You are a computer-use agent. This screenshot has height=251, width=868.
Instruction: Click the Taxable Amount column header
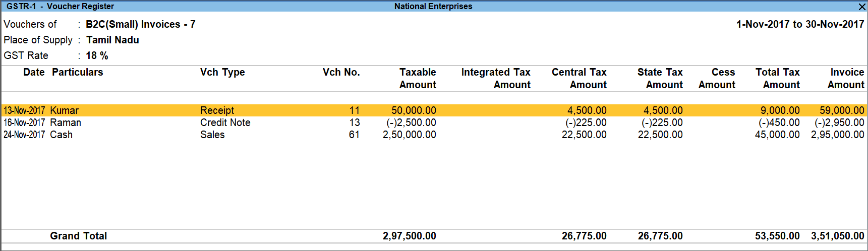418,79
